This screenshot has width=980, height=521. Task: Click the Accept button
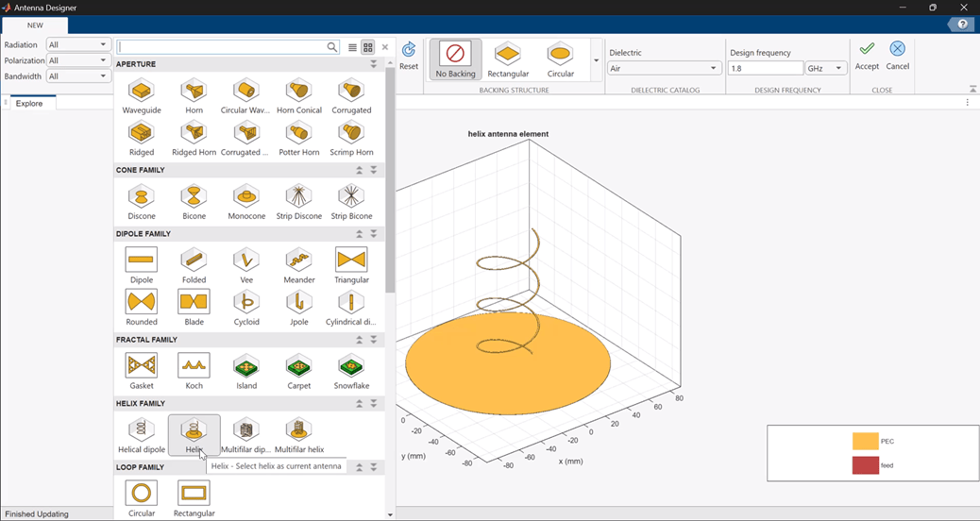pyautogui.click(x=867, y=56)
